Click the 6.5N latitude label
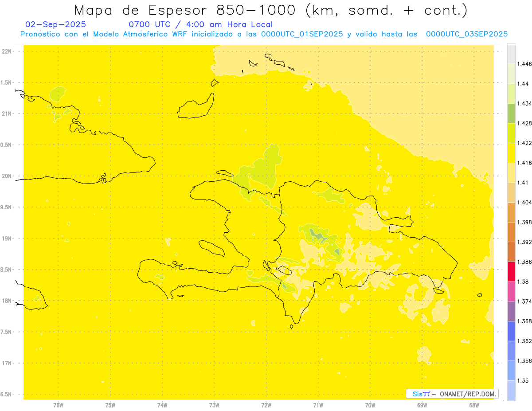Screen dimensions: 532x411 (6, 395)
